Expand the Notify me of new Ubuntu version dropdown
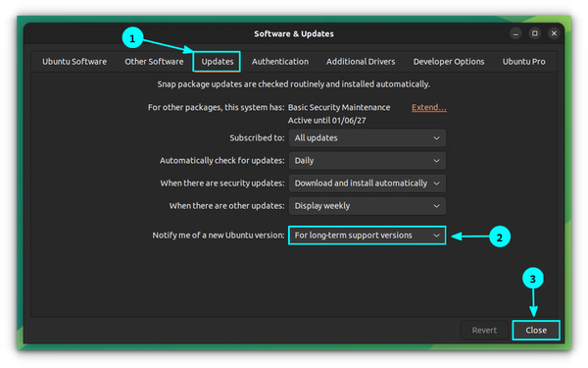 tap(367, 236)
